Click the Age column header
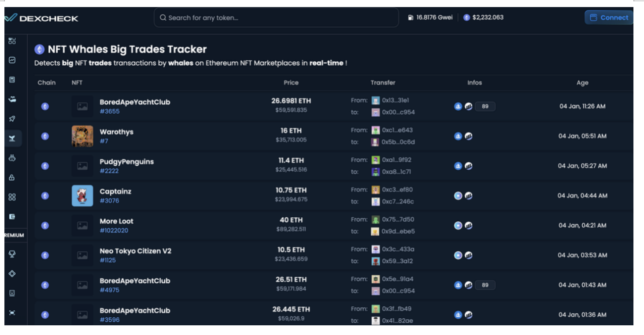Viewport: 644px width, 335px height. click(582, 83)
